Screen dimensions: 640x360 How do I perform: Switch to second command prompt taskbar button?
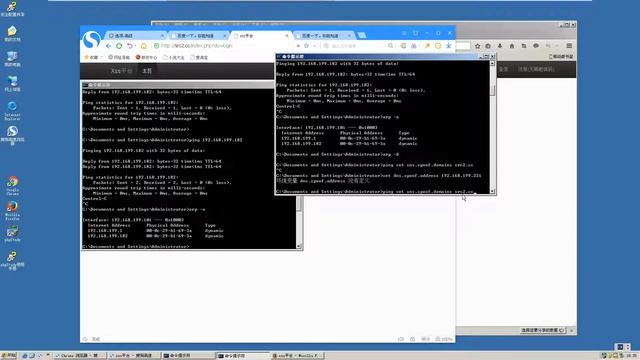242,356
